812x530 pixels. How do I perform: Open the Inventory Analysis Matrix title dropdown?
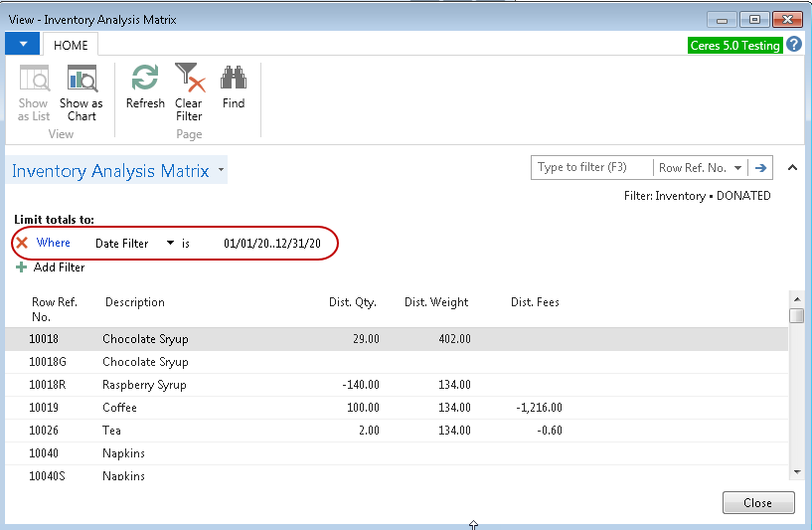click(221, 171)
